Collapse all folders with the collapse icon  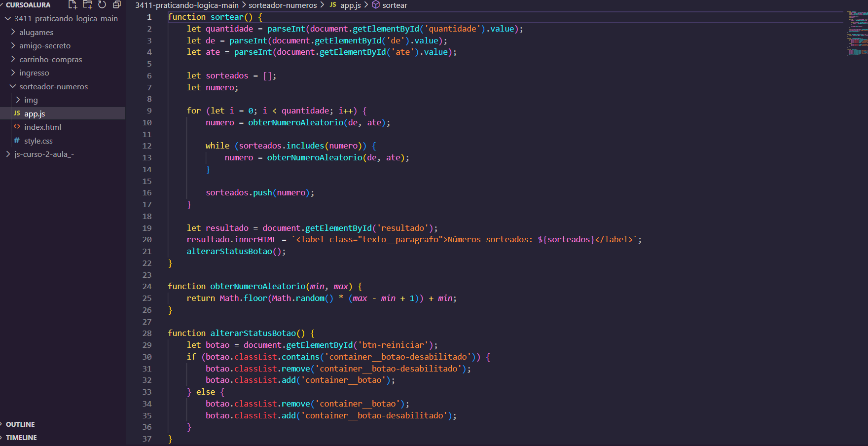pos(117,5)
